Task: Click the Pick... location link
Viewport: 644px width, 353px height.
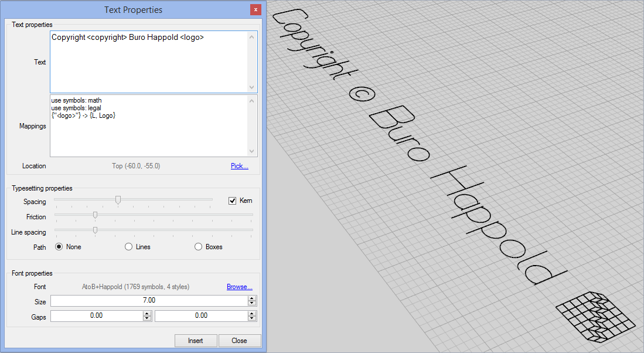Action: [239, 166]
